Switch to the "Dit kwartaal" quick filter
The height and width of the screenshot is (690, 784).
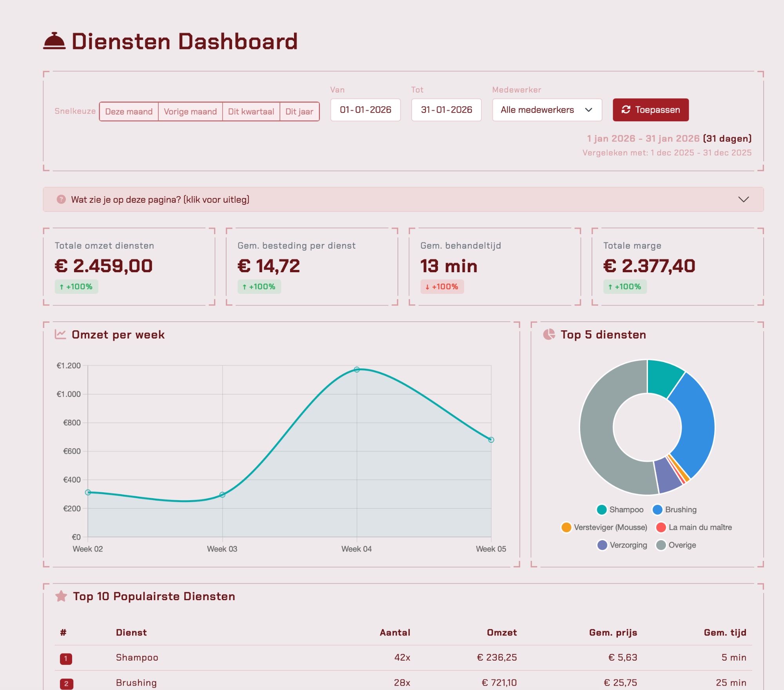[x=251, y=111]
